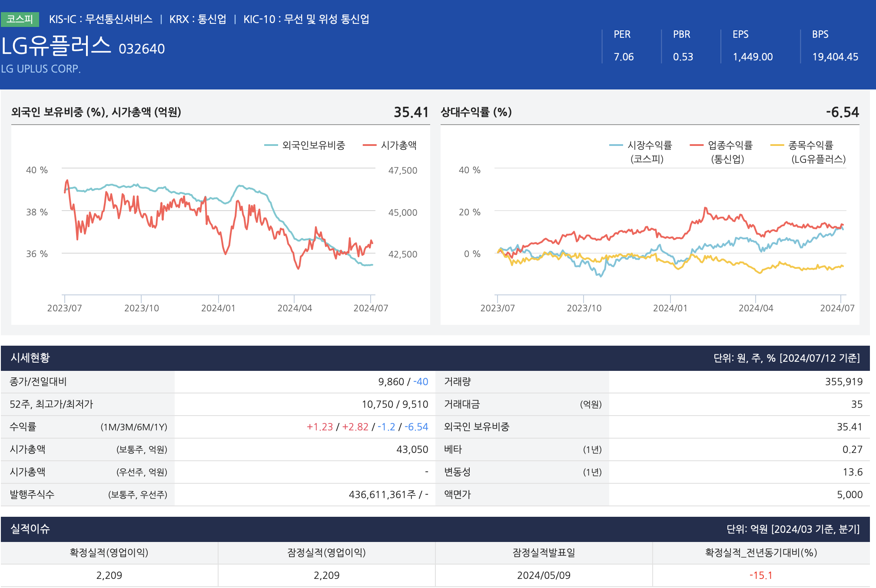Click the KIC-10 무선 및 위성 통신업 label
876x588 pixels.
tap(306, 19)
